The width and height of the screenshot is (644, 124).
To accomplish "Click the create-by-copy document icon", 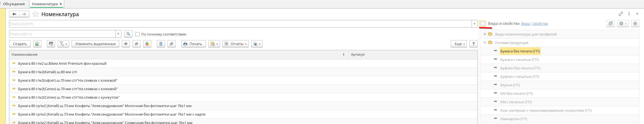I will [37, 44].
